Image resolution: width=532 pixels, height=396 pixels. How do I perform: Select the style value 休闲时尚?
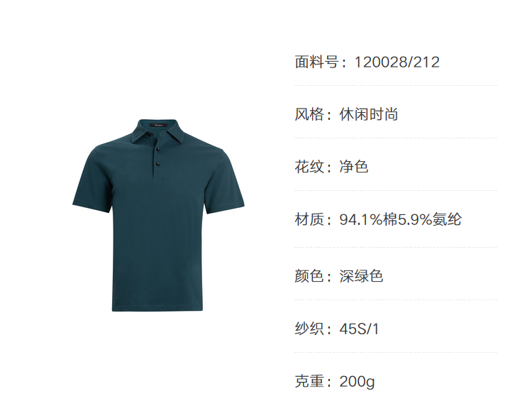pyautogui.click(x=368, y=114)
